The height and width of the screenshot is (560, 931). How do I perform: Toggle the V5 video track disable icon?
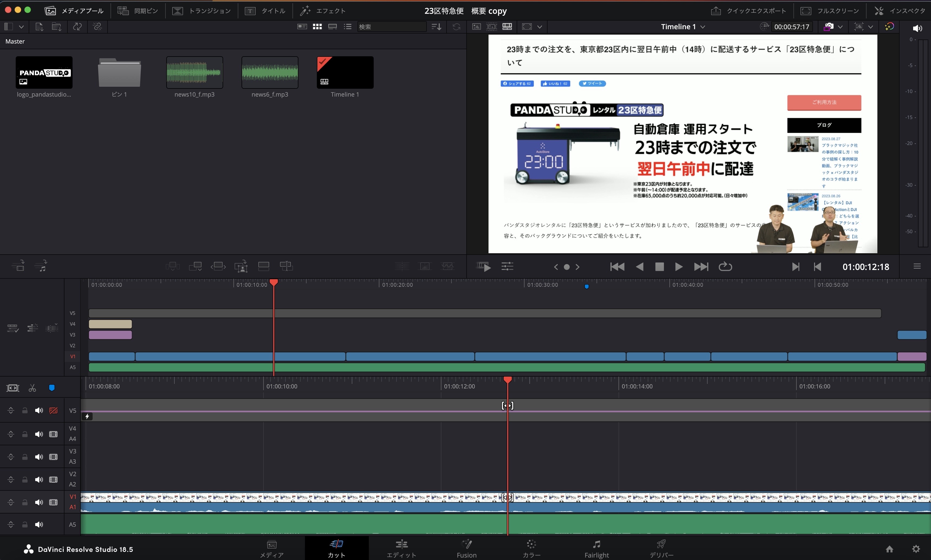53,411
